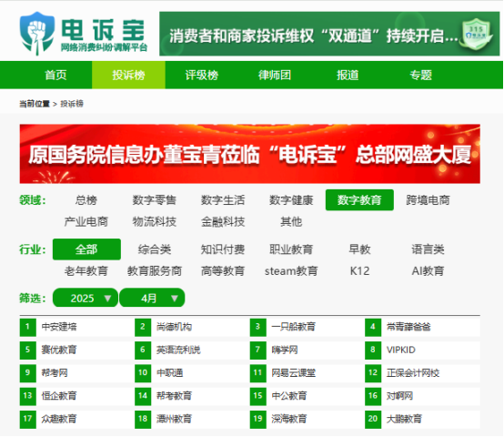Switch to the 评级榜 nav tab
The image size is (504, 437).
click(202, 75)
